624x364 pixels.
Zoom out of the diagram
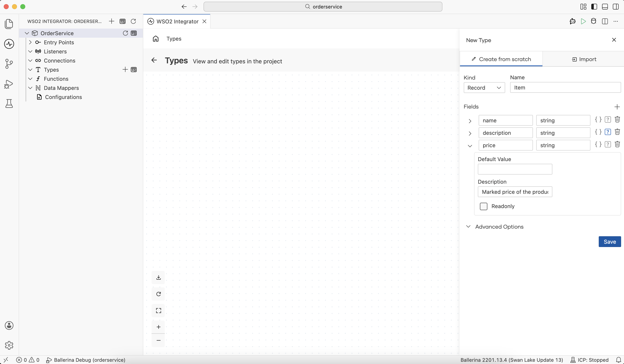tap(158, 340)
